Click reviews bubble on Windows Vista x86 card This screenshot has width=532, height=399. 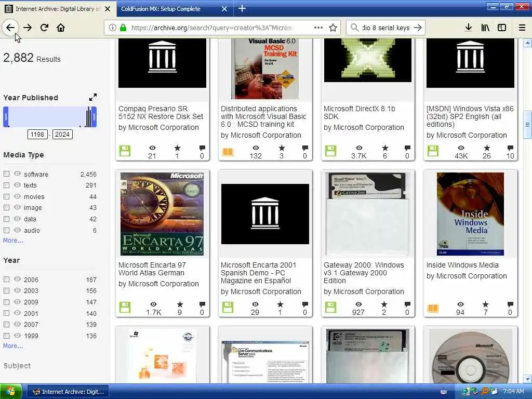point(510,148)
